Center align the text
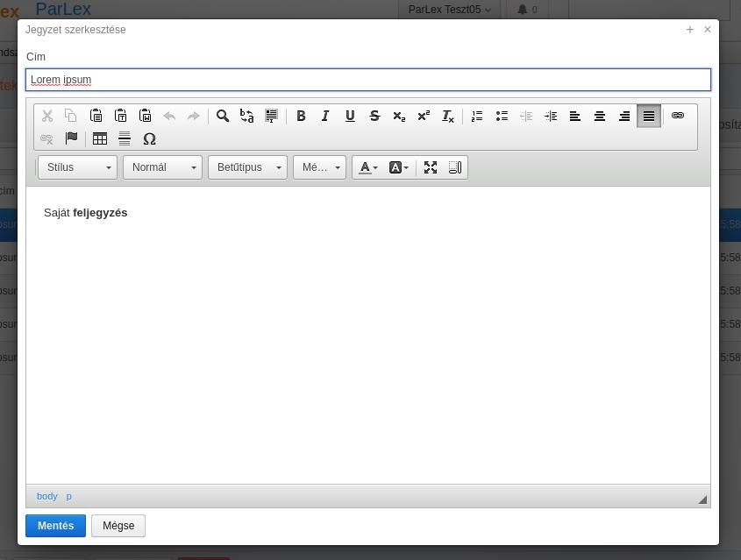This screenshot has height=560, width=741. click(600, 116)
